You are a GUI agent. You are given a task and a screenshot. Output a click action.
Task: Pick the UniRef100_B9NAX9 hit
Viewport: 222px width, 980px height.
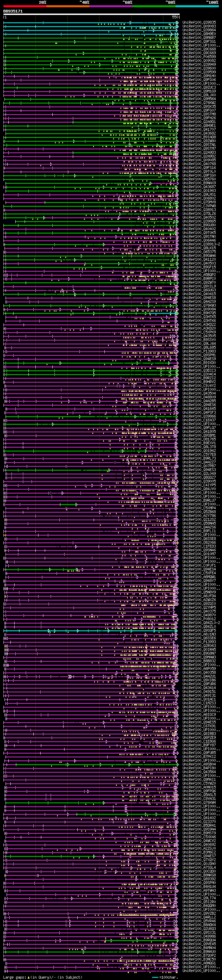[x=199, y=183]
